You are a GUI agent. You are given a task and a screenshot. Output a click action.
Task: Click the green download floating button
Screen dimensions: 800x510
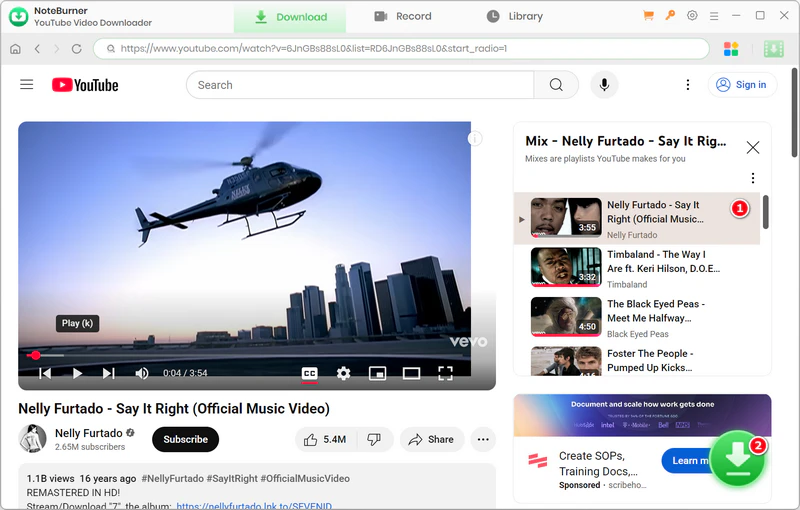738,459
